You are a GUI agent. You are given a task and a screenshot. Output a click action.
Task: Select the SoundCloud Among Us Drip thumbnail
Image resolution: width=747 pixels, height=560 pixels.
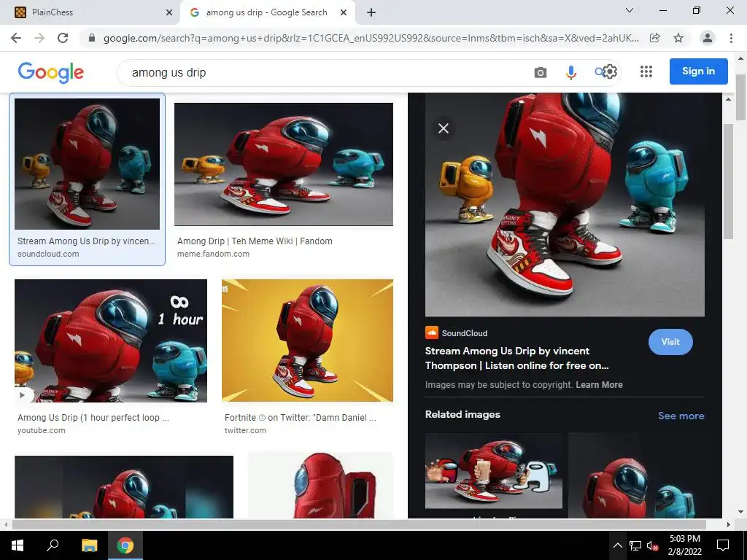[x=88, y=164]
